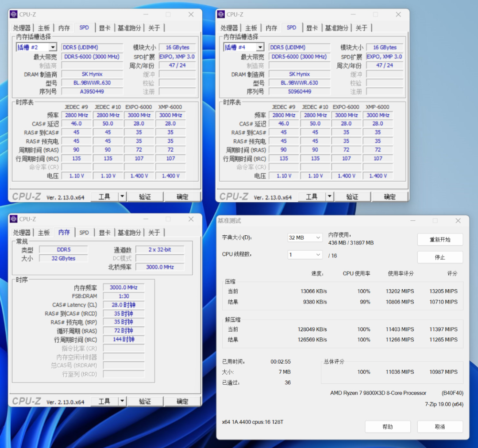Switch to SPD tab in memory window
This screenshot has height=448, width=478.
(x=84, y=233)
